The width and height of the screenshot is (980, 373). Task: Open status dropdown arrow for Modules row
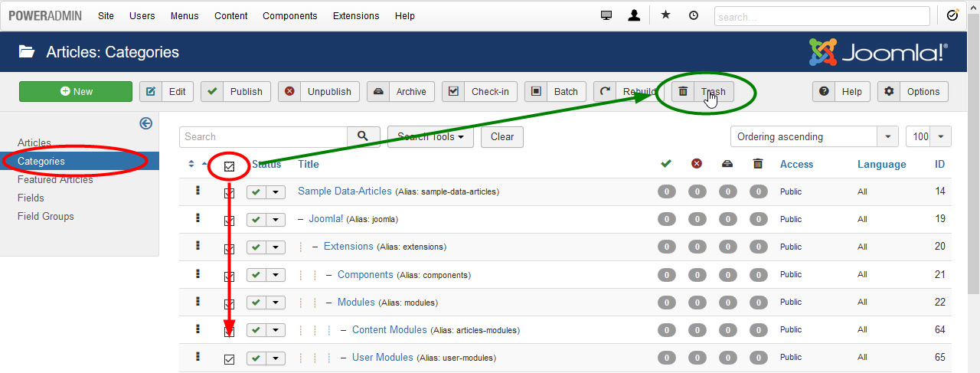click(276, 303)
